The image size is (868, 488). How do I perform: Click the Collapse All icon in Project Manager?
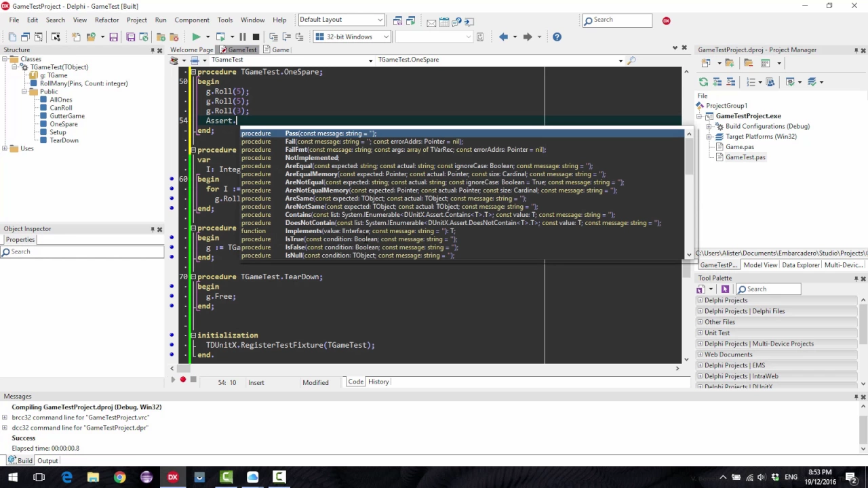[730, 82]
